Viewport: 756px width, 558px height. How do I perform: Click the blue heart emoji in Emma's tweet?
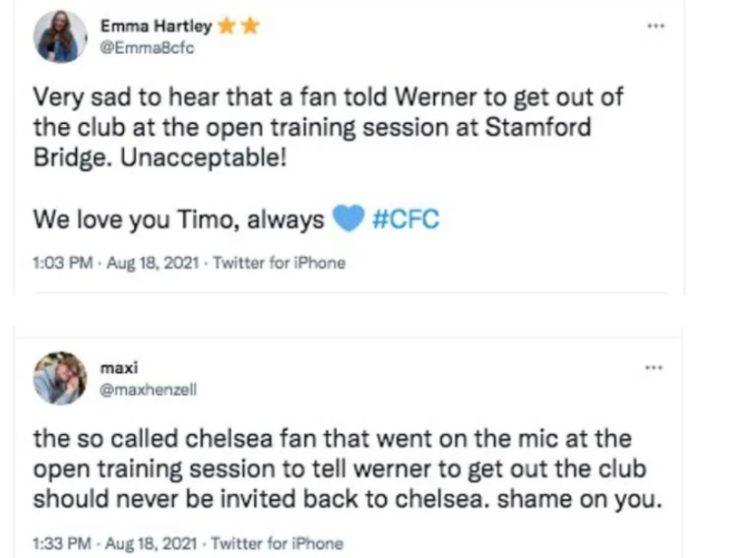click(x=348, y=218)
